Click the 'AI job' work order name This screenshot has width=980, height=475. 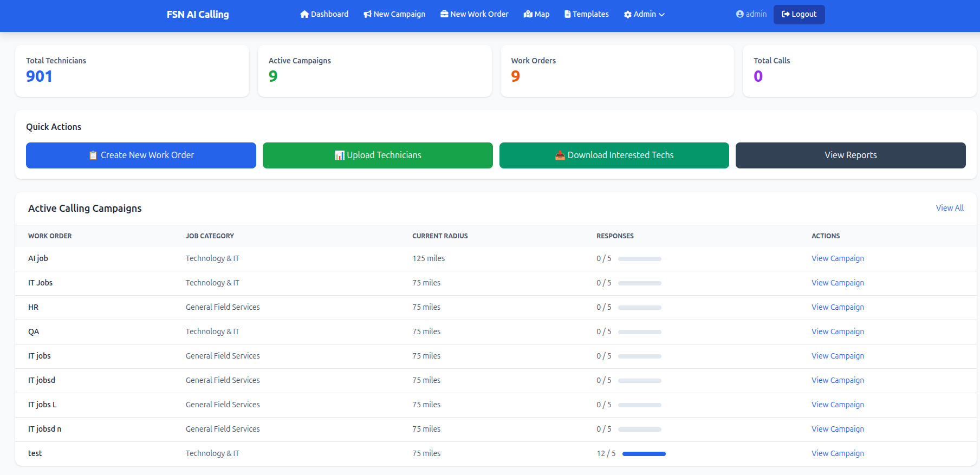tap(38, 258)
